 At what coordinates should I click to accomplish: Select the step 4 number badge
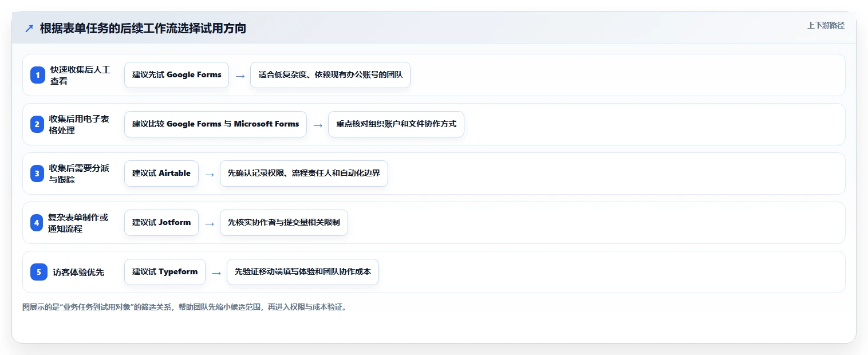click(38, 223)
